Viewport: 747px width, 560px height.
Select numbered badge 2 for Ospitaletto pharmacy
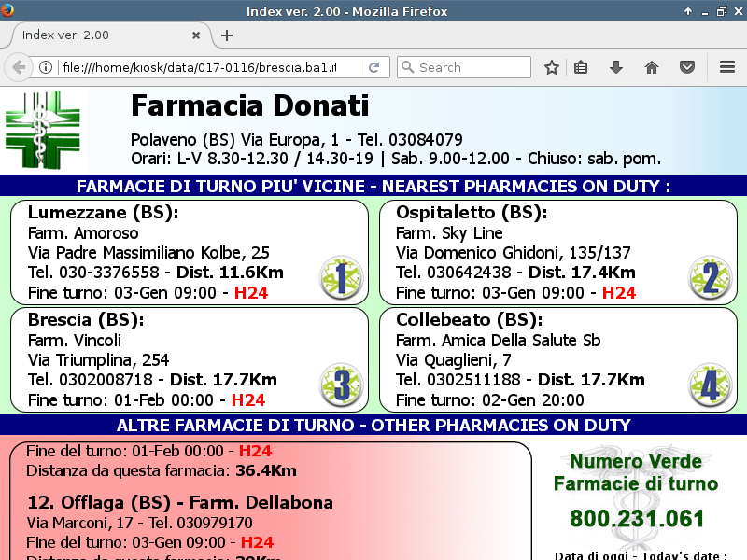[x=709, y=277]
